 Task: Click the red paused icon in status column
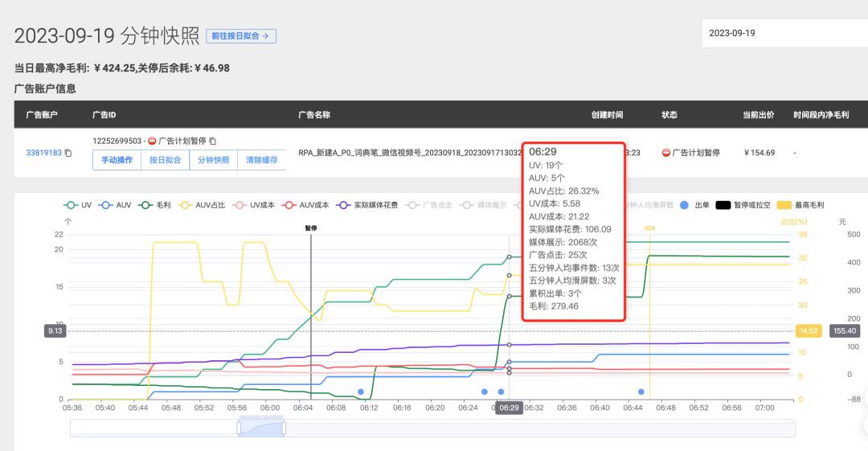665,153
